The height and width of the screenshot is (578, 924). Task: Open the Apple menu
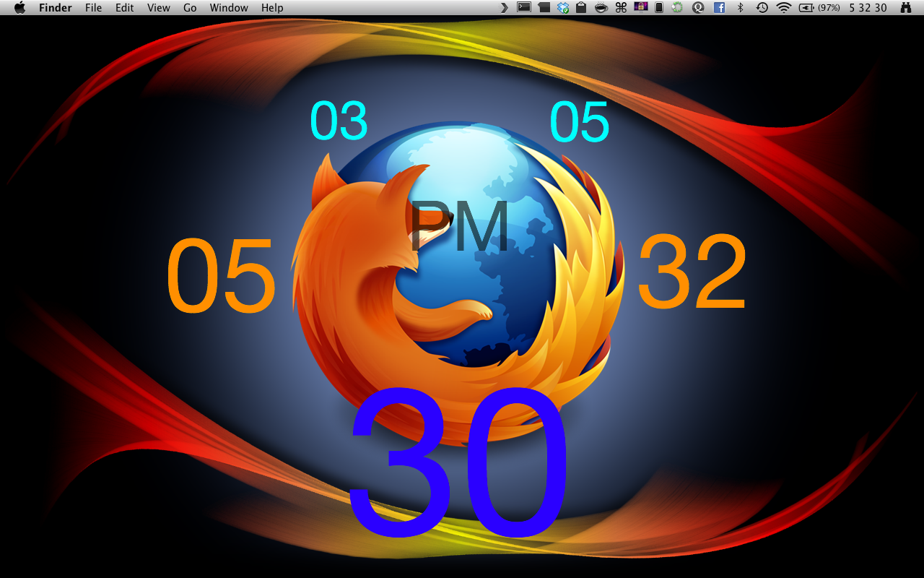[x=20, y=8]
